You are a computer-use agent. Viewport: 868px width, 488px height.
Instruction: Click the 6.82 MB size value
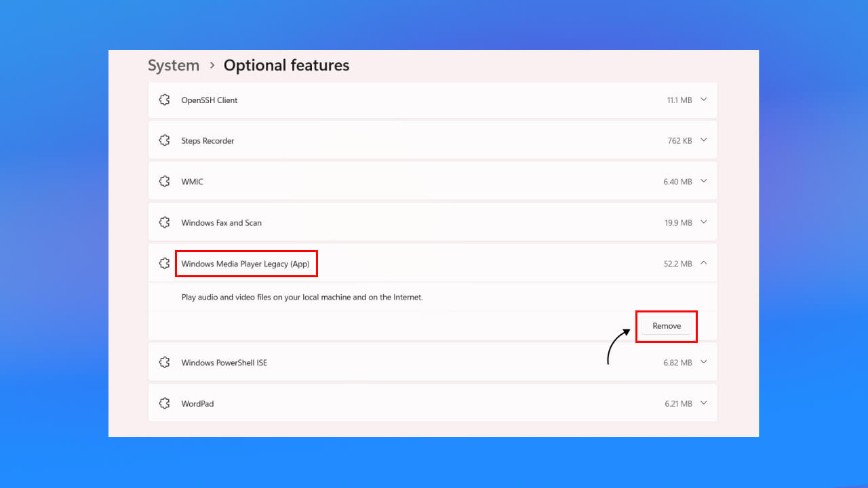[x=677, y=363]
